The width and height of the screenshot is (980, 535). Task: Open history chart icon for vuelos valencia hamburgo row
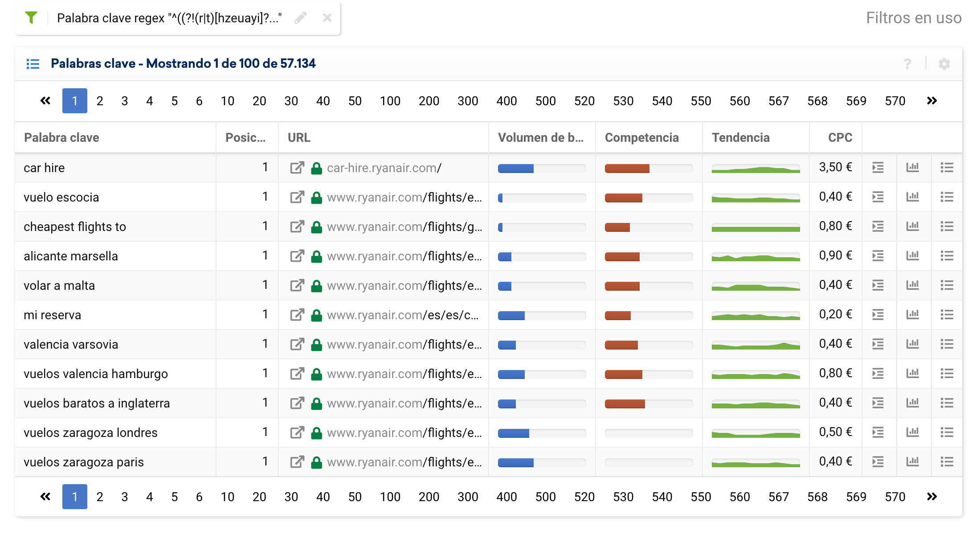pos(913,374)
